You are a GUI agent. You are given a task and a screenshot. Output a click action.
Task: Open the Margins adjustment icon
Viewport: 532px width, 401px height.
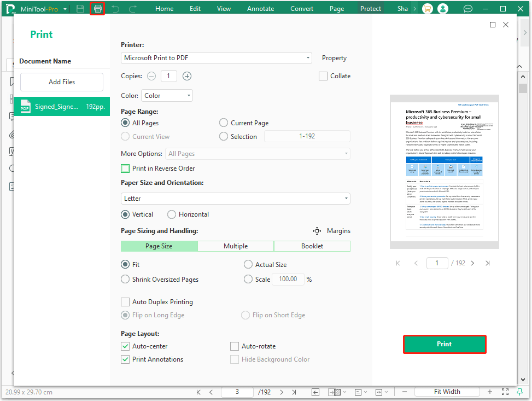(317, 231)
